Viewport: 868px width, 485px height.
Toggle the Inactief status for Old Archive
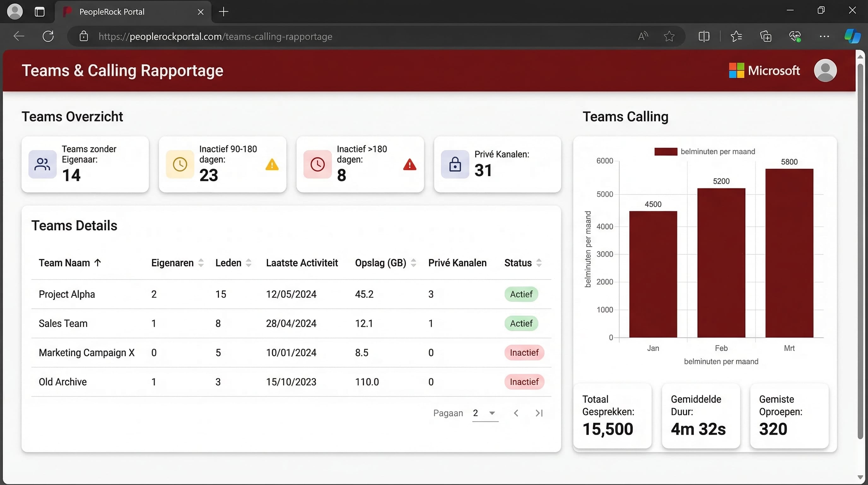tap(524, 381)
